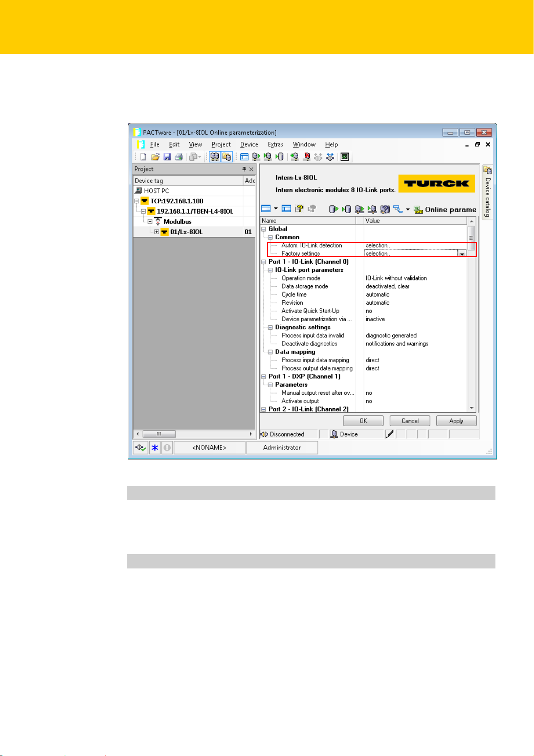Viewport: 534px width, 756px height.
Task: Collapse the Diagnostic settings group
Action: pyautogui.click(x=270, y=328)
